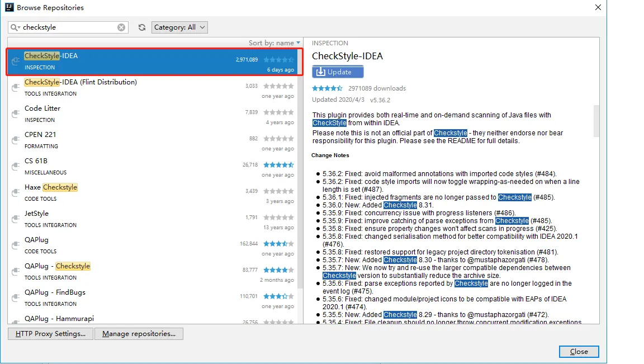Screen dimensions: 644x364
Task: Open the Category: All dropdown
Action: (179, 27)
